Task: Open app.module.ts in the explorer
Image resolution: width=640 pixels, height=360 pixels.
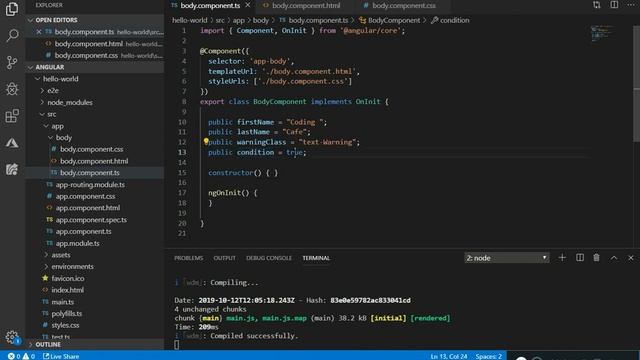Action: pyautogui.click(x=78, y=243)
